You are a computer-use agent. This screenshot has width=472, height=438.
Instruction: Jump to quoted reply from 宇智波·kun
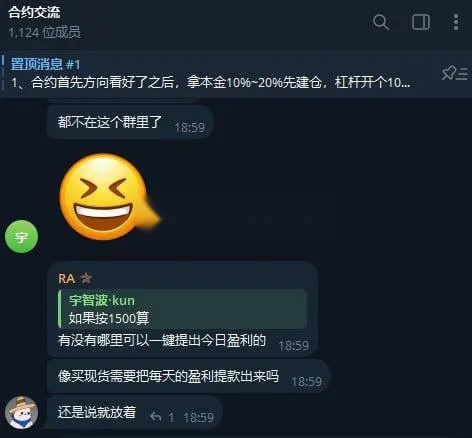(182, 309)
